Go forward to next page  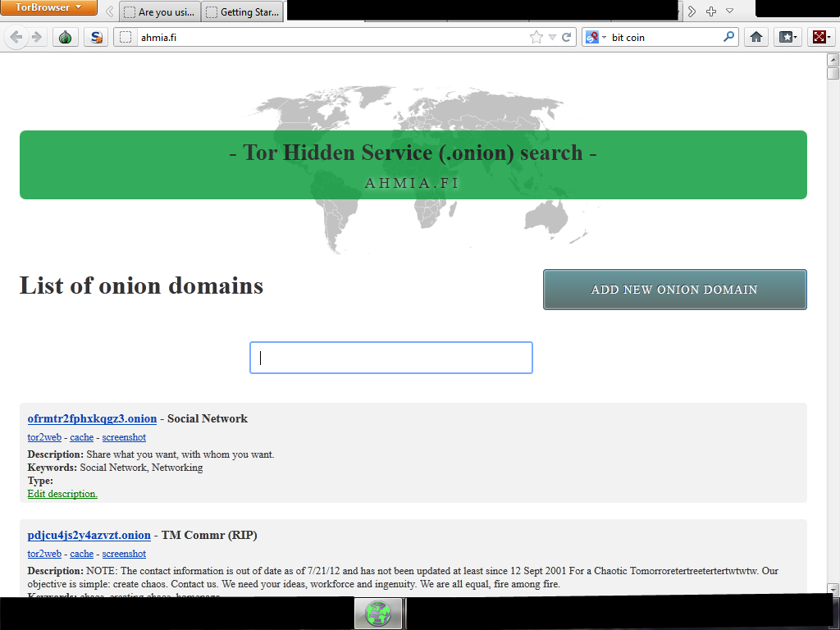[36, 38]
